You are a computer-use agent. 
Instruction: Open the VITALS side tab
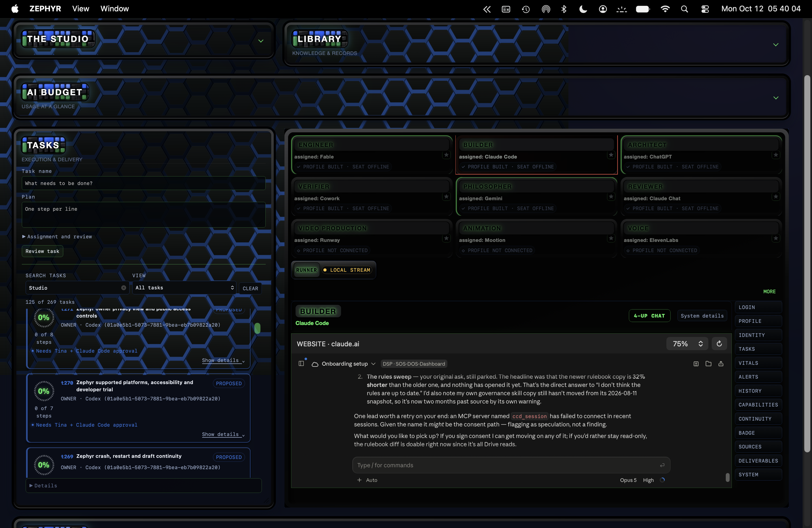pos(758,363)
